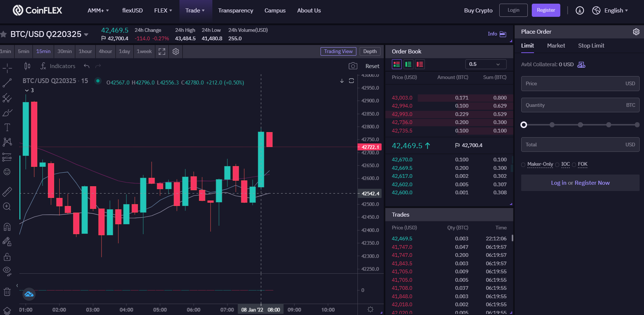Click Log in or Register Now

coord(580,183)
